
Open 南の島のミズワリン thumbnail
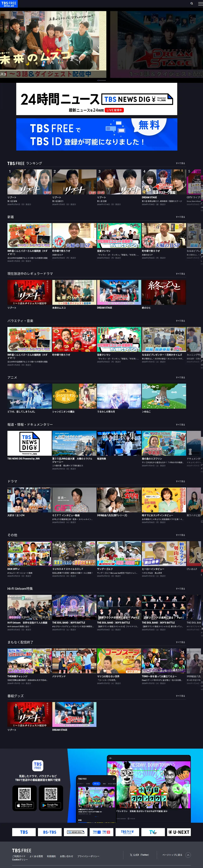164,443
